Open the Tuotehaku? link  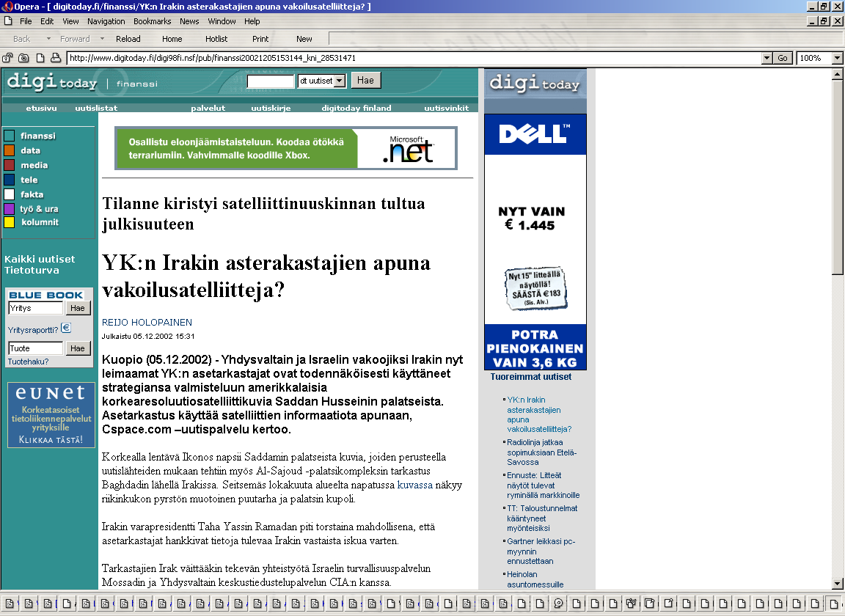[28, 362]
